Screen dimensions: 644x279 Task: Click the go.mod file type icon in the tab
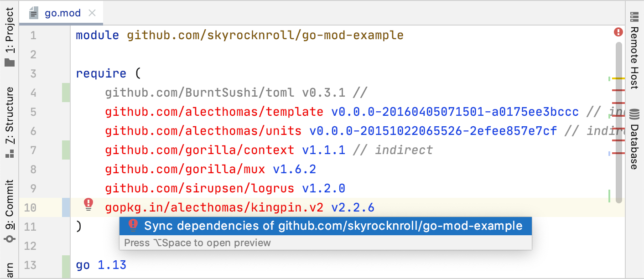tap(33, 13)
